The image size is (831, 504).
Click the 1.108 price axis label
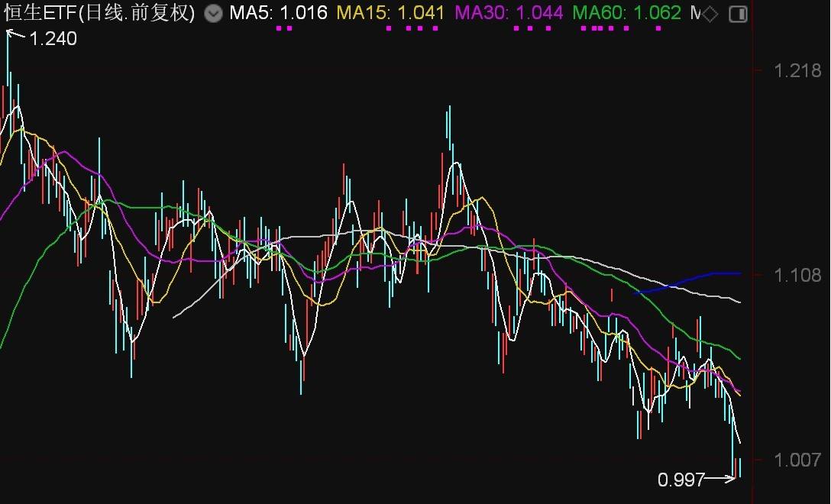pos(797,275)
